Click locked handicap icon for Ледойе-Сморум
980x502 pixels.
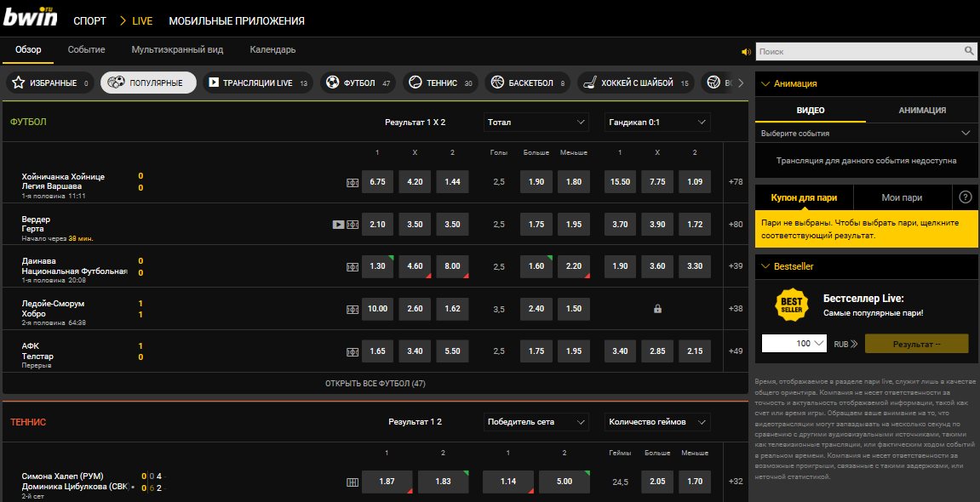tap(657, 309)
